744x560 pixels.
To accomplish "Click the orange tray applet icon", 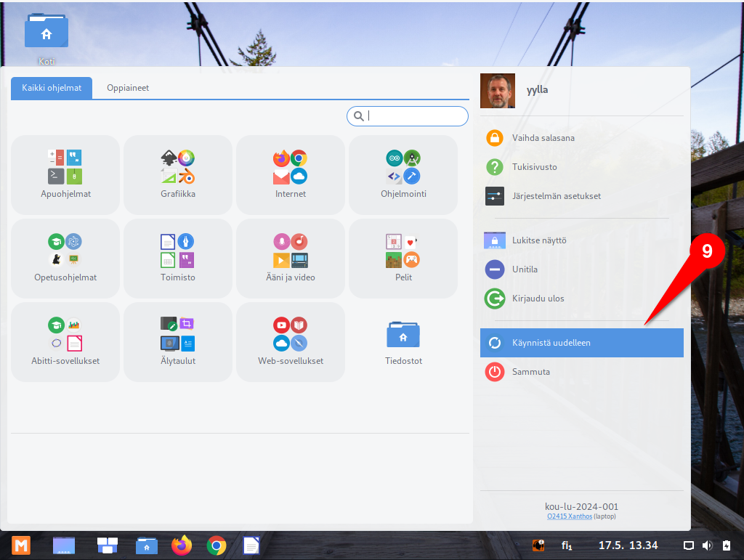I will click(x=538, y=545).
